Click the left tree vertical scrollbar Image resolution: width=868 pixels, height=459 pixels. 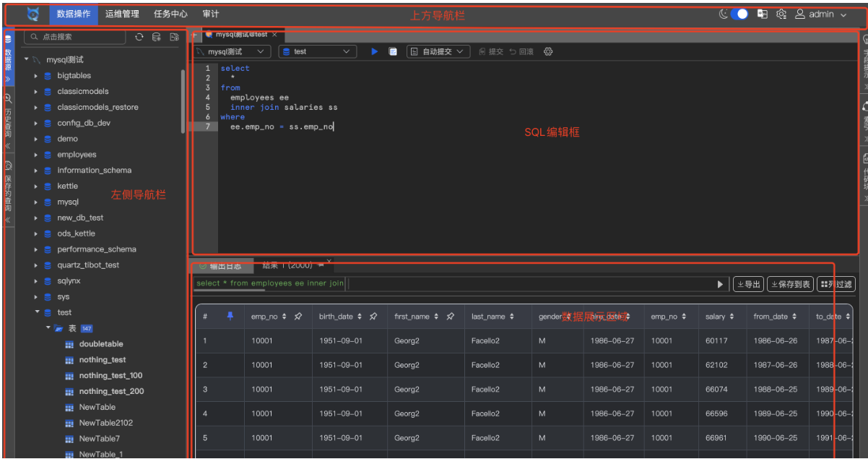[183, 101]
